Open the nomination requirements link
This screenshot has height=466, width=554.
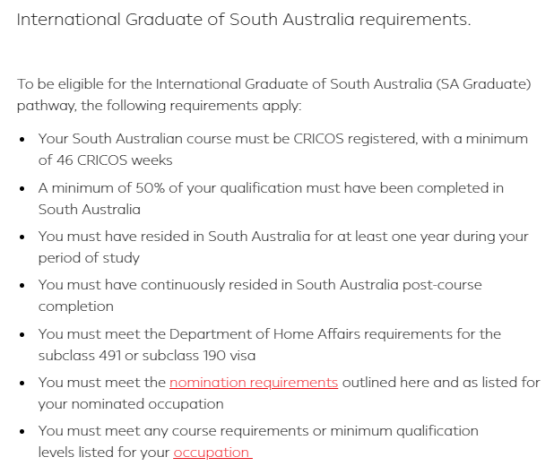(254, 383)
